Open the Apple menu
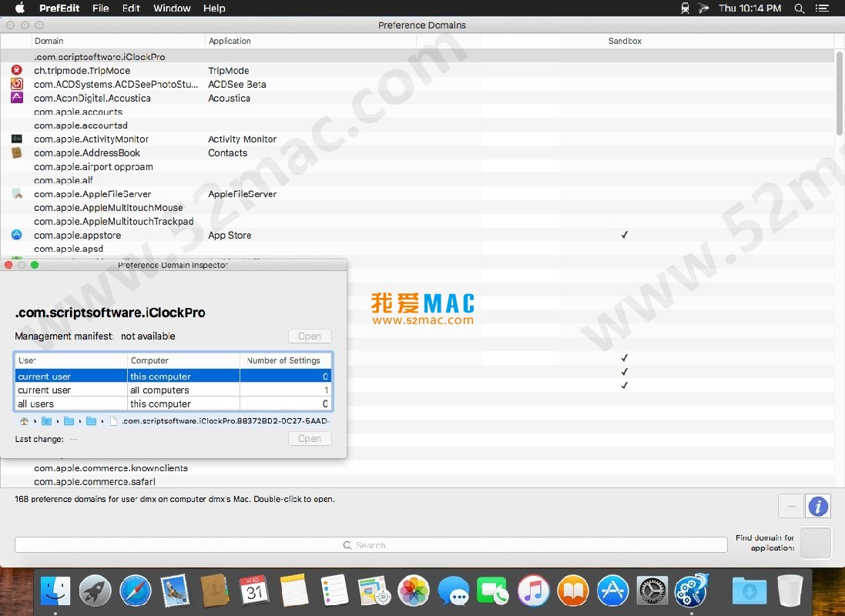This screenshot has height=616, width=845. (20, 8)
